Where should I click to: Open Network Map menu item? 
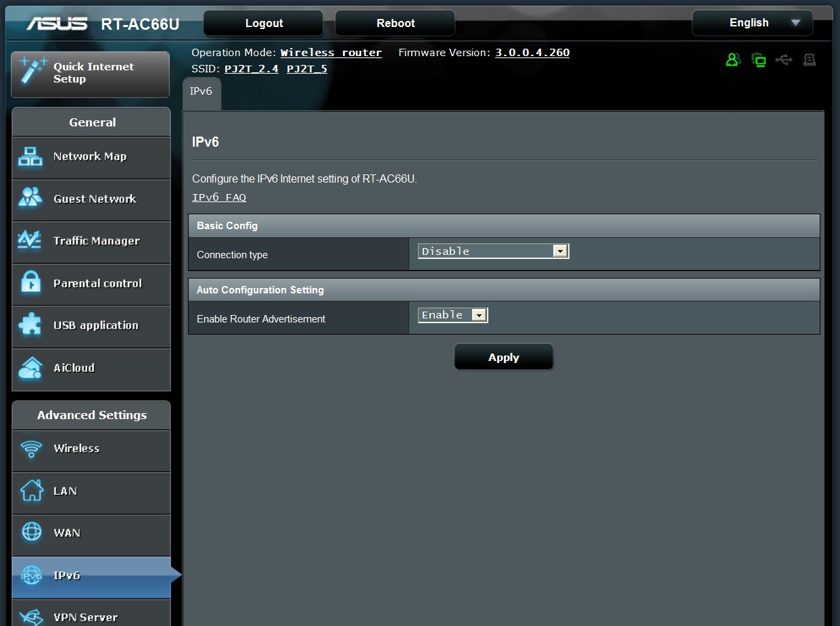[91, 158]
